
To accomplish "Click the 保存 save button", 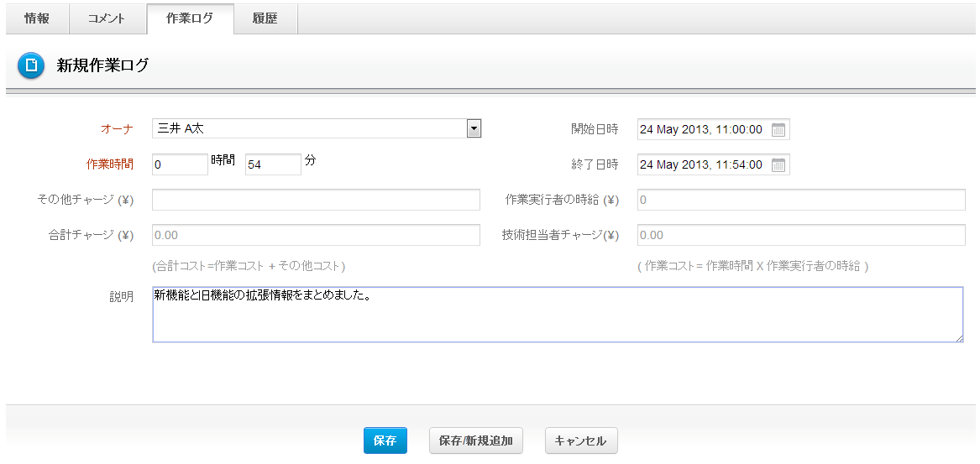I will tap(385, 441).
